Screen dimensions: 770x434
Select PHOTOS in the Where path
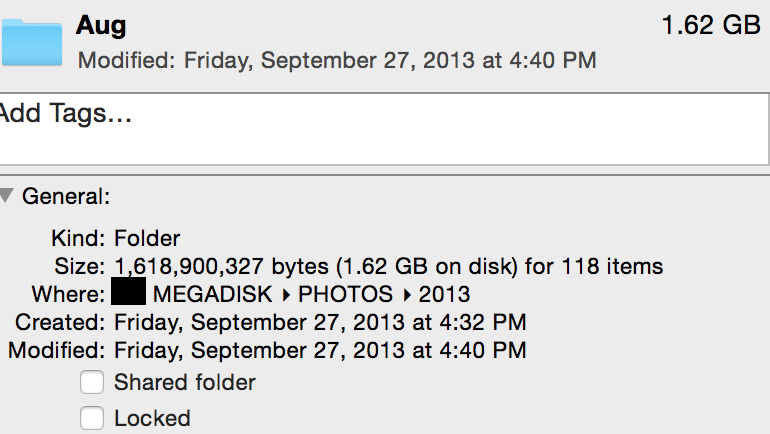coord(345,294)
